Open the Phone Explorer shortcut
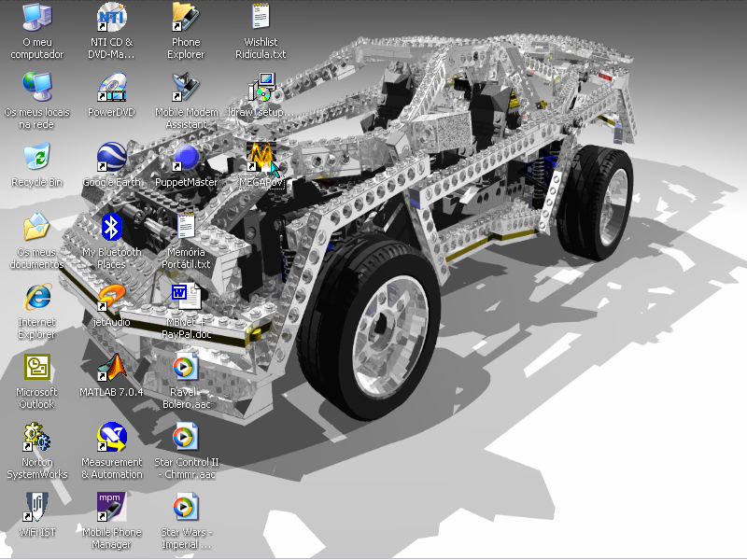Image resolution: width=747 pixels, height=560 pixels. click(186, 18)
